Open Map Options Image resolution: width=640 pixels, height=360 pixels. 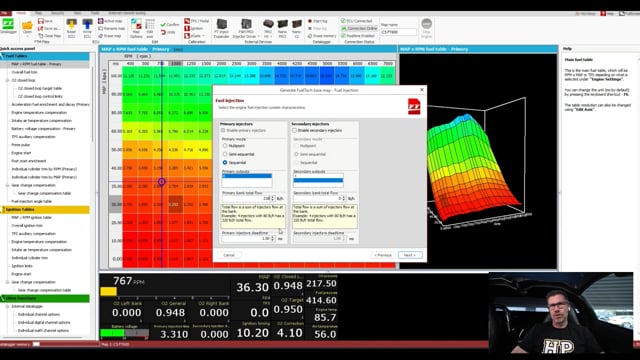tap(136, 28)
